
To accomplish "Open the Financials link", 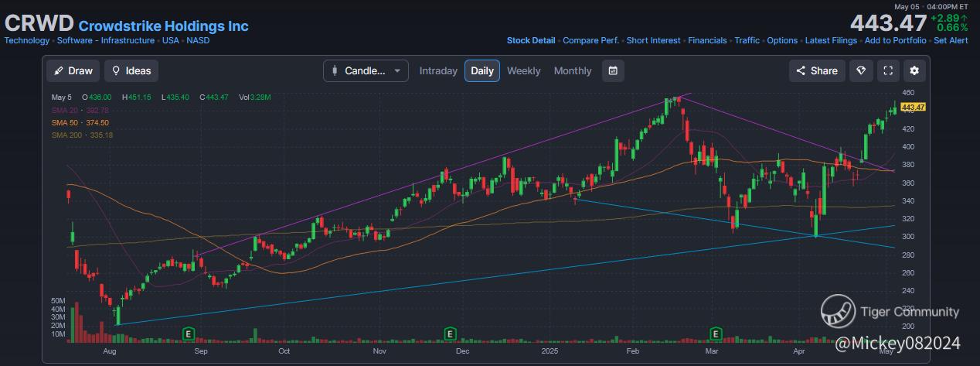I will (x=707, y=40).
